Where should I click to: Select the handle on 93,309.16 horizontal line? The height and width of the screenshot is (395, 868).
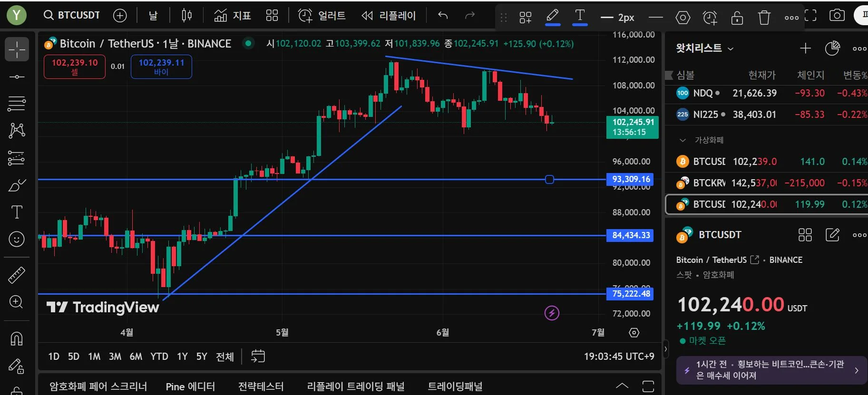pyautogui.click(x=549, y=180)
